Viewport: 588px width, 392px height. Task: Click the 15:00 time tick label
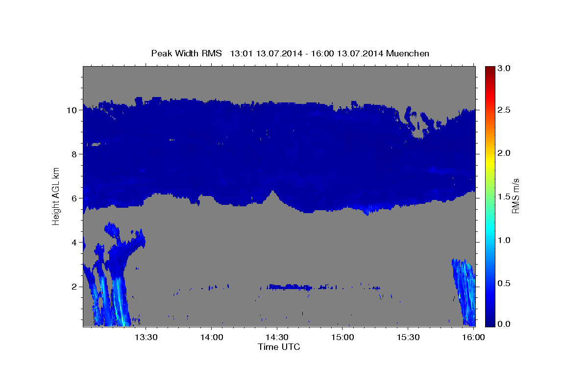[x=343, y=337]
